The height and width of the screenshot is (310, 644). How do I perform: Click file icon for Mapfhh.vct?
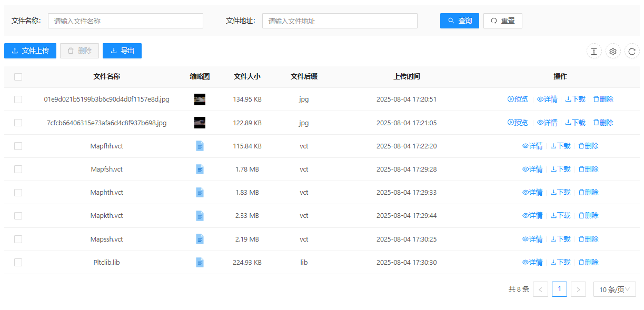[200, 146]
